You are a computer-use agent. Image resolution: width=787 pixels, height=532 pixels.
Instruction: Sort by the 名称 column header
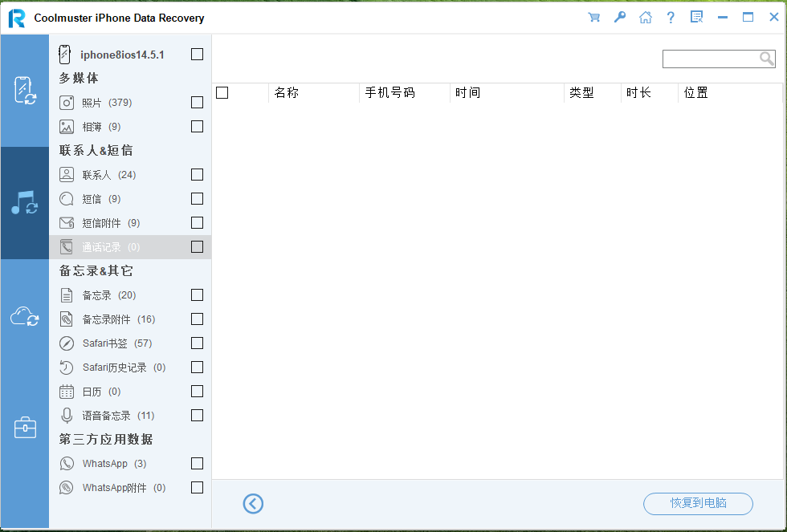pyautogui.click(x=314, y=93)
